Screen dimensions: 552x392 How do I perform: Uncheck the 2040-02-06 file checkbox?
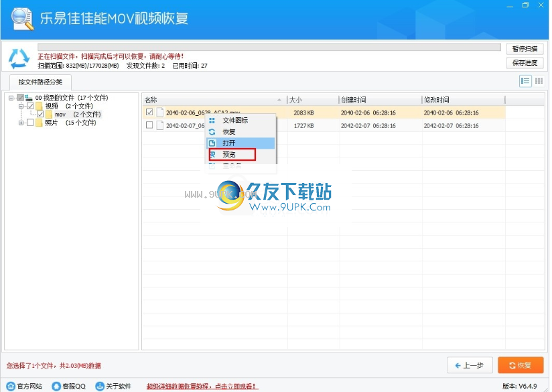click(x=149, y=112)
